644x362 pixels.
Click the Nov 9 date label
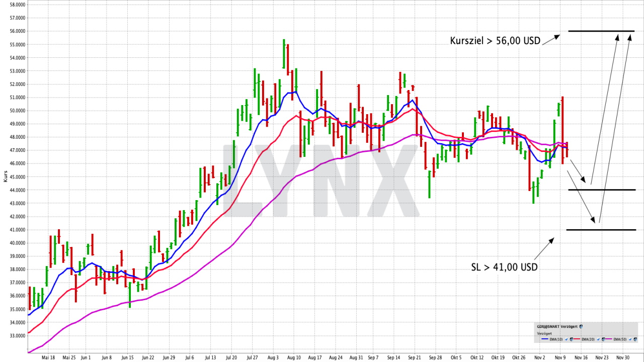560,358
